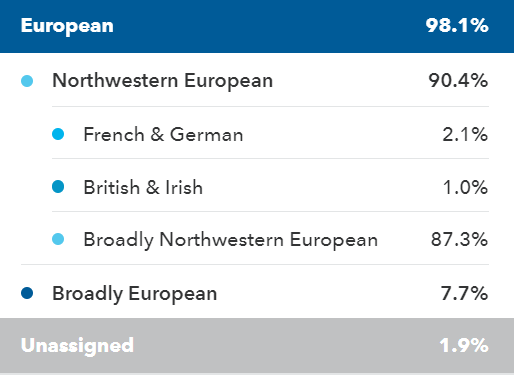The width and height of the screenshot is (514, 375).
Task: Select the British & Irish label
Action: (143, 187)
